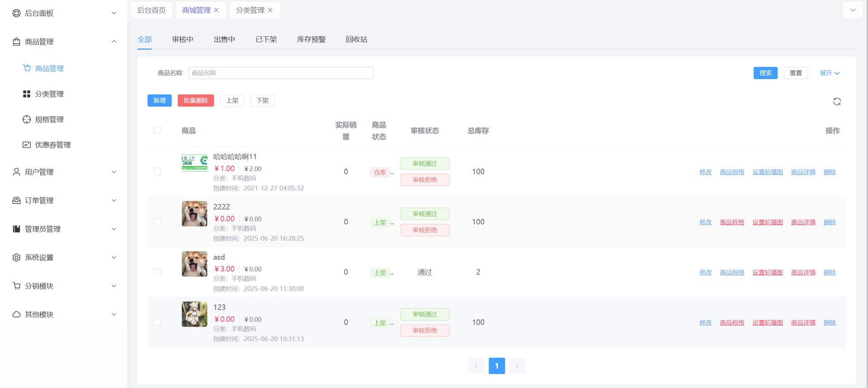Close the 分类管理 tab
This screenshot has height=388, width=868.
tap(270, 10)
